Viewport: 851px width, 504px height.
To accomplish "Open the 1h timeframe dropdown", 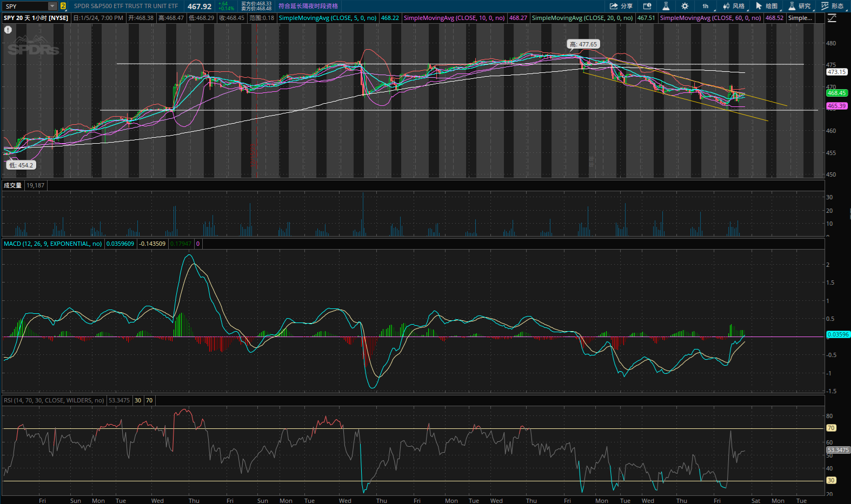I will 706,6.
